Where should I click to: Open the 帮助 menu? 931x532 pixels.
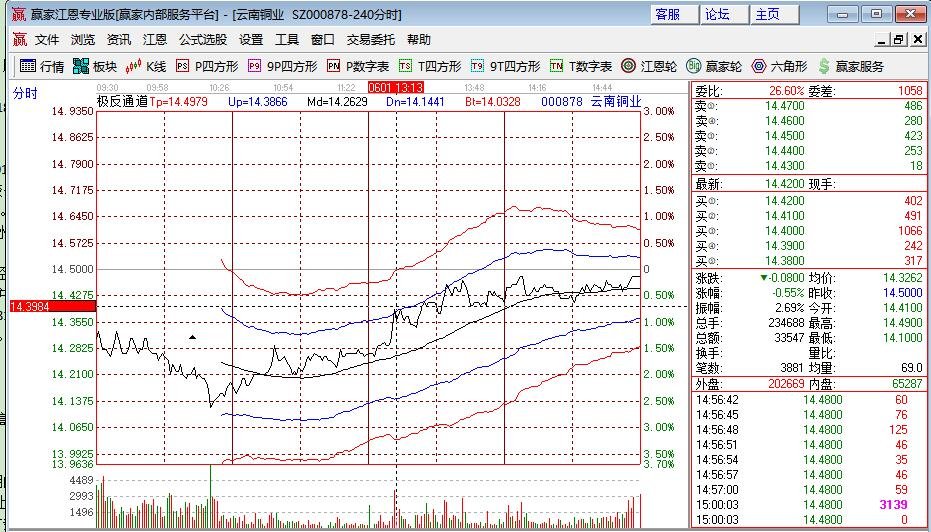(x=419, y=40)
